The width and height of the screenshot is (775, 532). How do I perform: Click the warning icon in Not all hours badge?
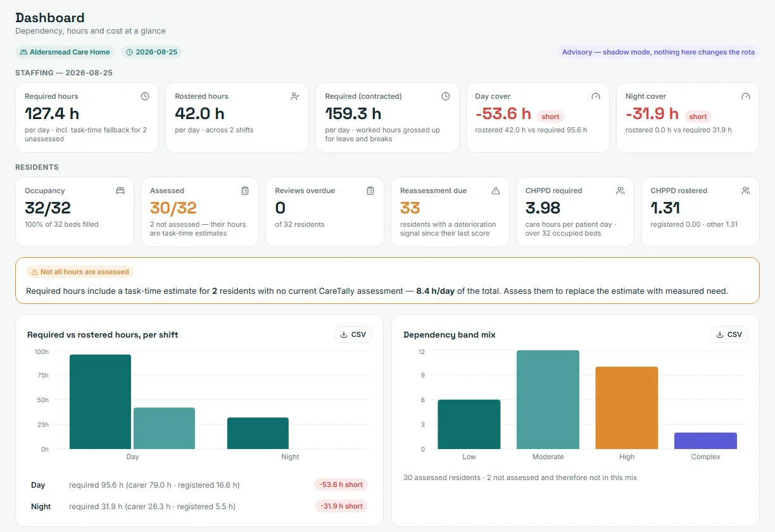tap(34, 272)
